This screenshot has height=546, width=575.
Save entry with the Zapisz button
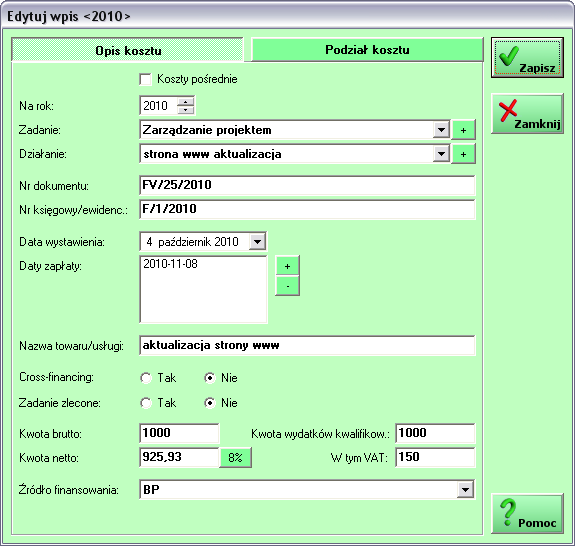(x=527, y=58)
